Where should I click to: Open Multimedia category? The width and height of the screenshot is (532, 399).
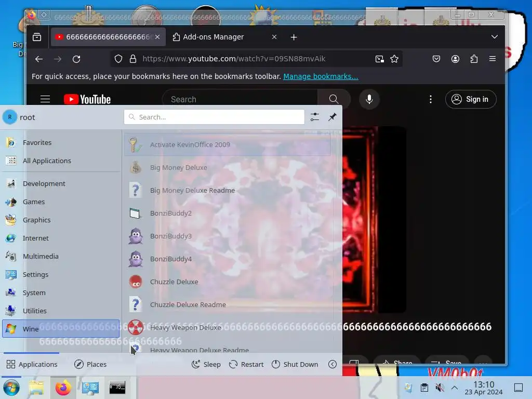61,256
